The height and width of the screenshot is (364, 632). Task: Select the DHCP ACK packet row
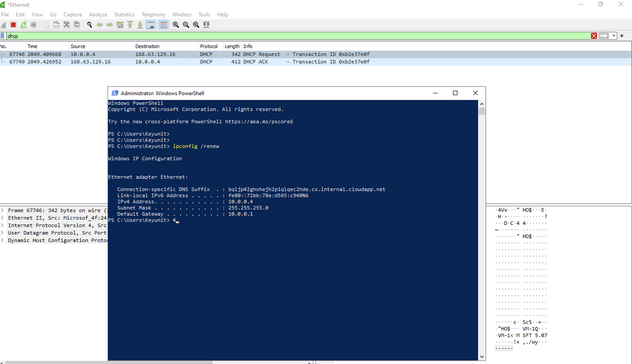(175, 62)
